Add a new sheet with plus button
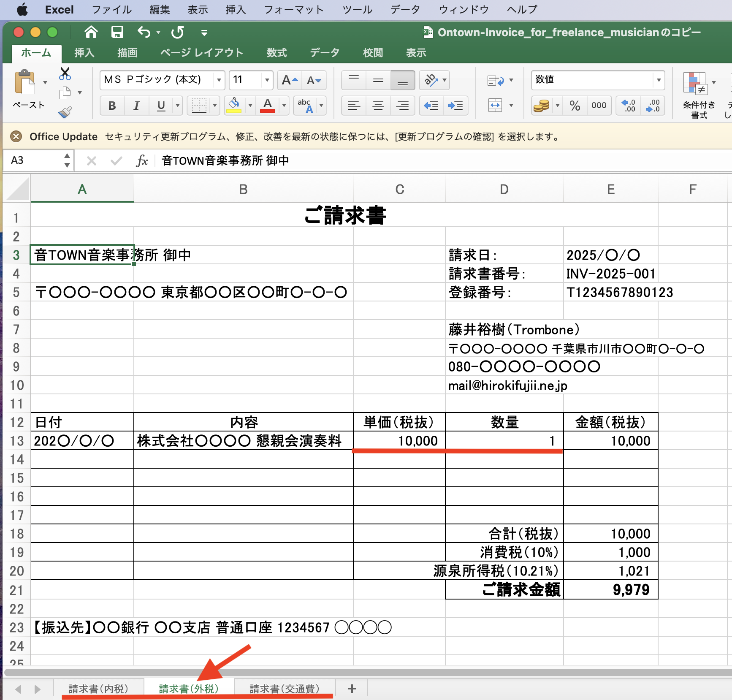This screenshot has width=732, height=700. click(x=352, y=689)
